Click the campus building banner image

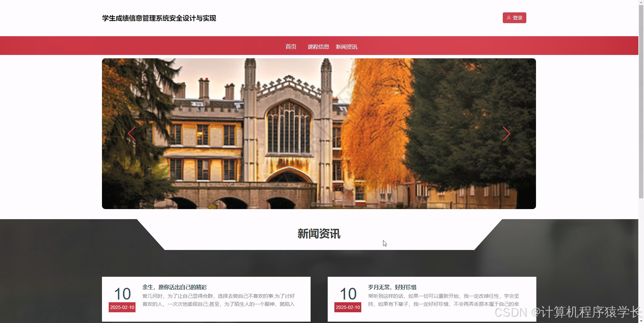[x=319, y=134]
